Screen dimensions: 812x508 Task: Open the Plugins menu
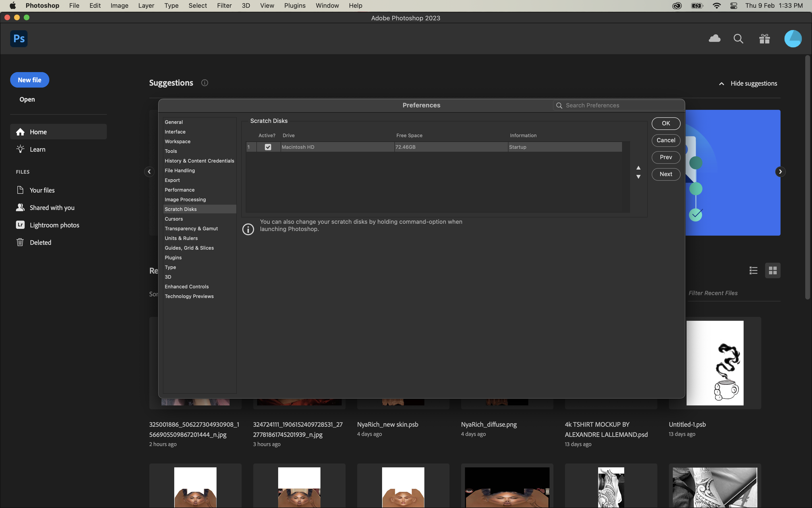pyautogui.click(x=295, y=5)
